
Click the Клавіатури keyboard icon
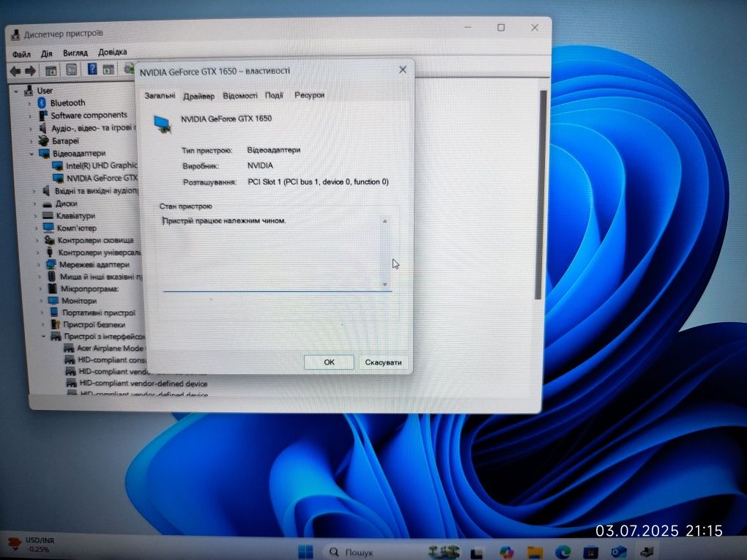click(48, 216)
